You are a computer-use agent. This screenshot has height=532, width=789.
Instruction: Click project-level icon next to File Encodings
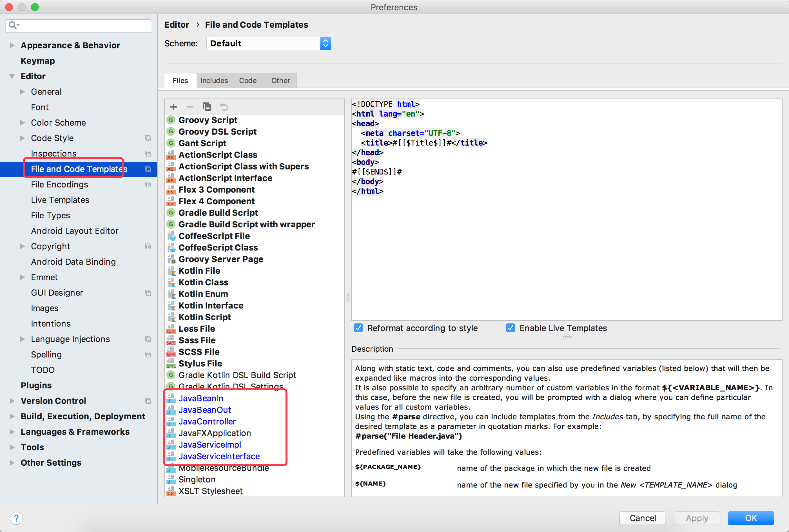coord(148,185)
